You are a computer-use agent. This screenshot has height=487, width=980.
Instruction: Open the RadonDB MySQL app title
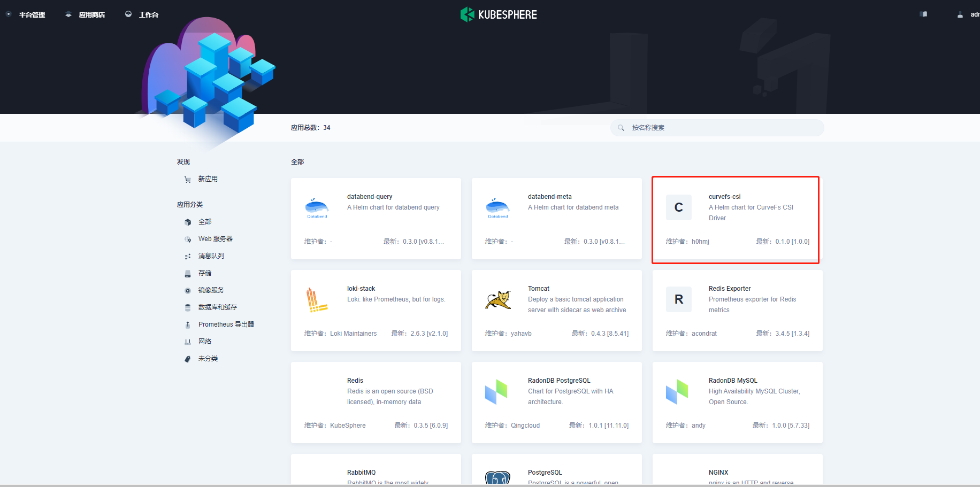click(x=733, y=381)
